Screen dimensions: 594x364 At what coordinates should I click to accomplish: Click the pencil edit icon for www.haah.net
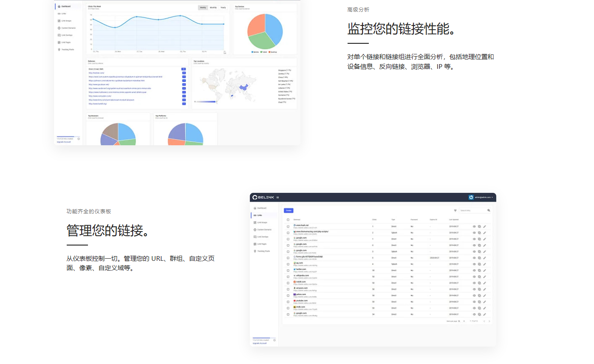coord(484,226)
